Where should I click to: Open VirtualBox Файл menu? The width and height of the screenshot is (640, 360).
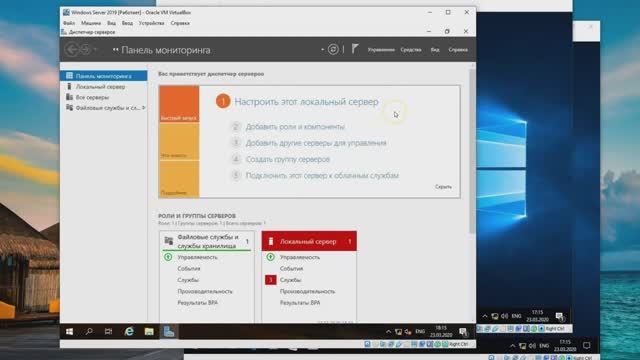(x=69, y=23)
